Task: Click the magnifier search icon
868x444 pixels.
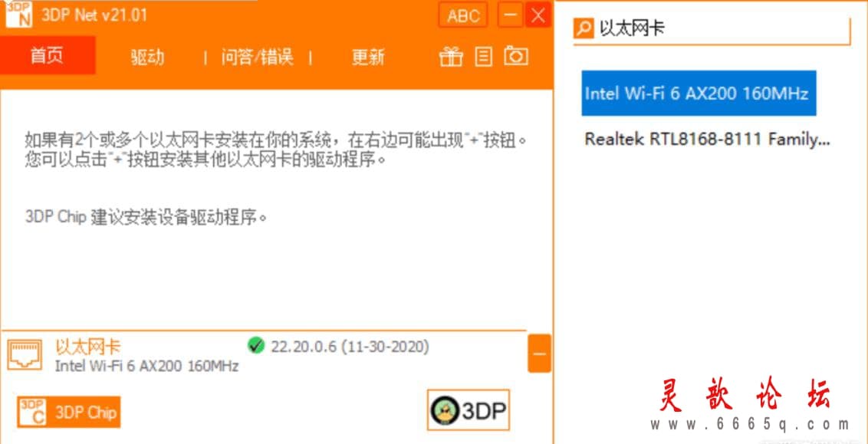Action: pyautogui.click(x=584, y=28)
